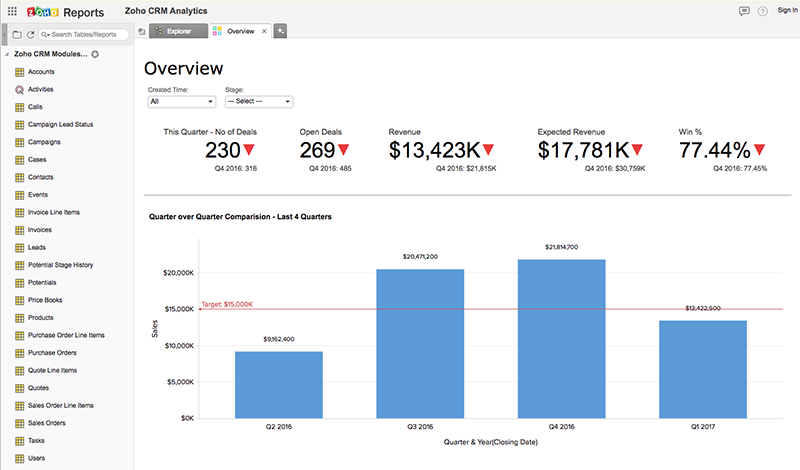This screenshot has height=470, width=800.
Task: Click the sync icon beside Zoho CRM Modules
Action: click(95, 54)
